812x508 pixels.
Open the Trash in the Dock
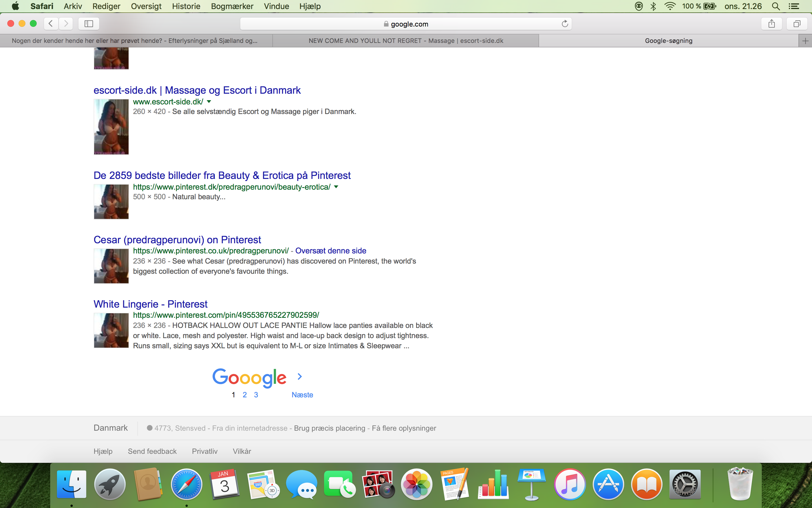click(x=740, y=484)
